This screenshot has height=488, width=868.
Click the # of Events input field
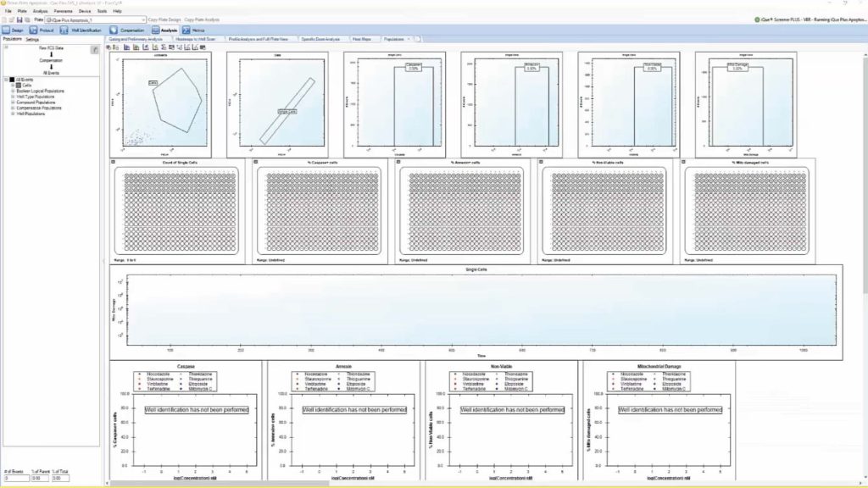tap(16, 479)
